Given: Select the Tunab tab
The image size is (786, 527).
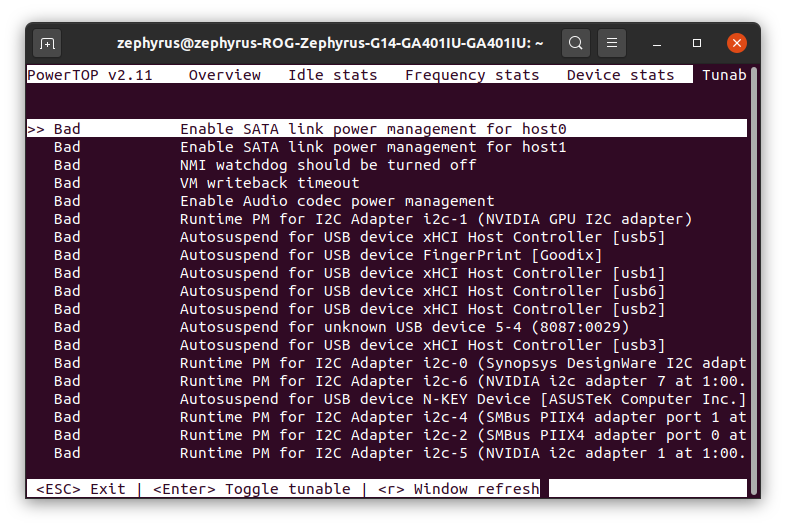Looking at the screenshot, I should 723,75.
